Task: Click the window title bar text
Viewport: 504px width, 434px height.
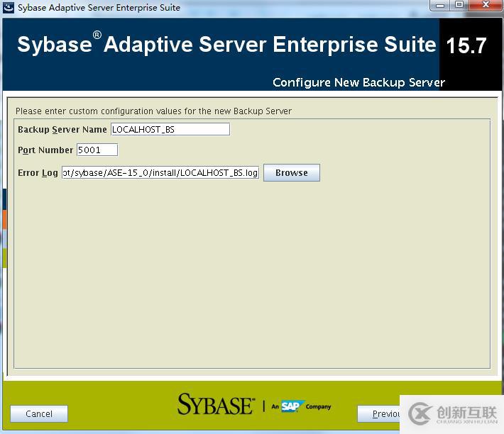Action: [x=99, y=8]
